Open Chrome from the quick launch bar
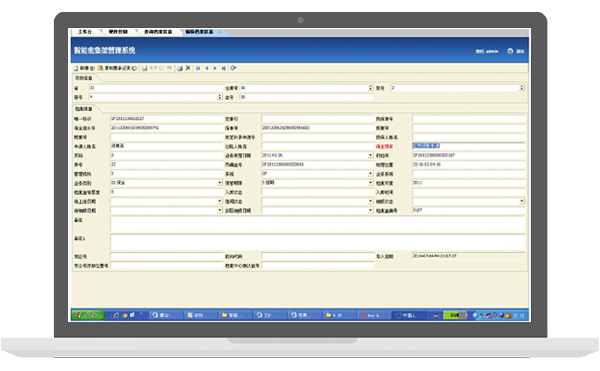 (x=124, y=315)
